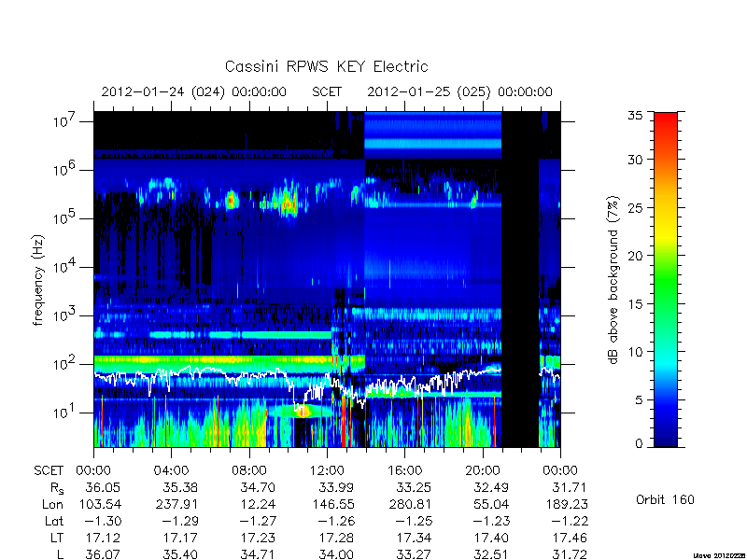This screenshot has width=747, height=560.
Task: Select the Rs value 36.05
Action: (103, 487)
